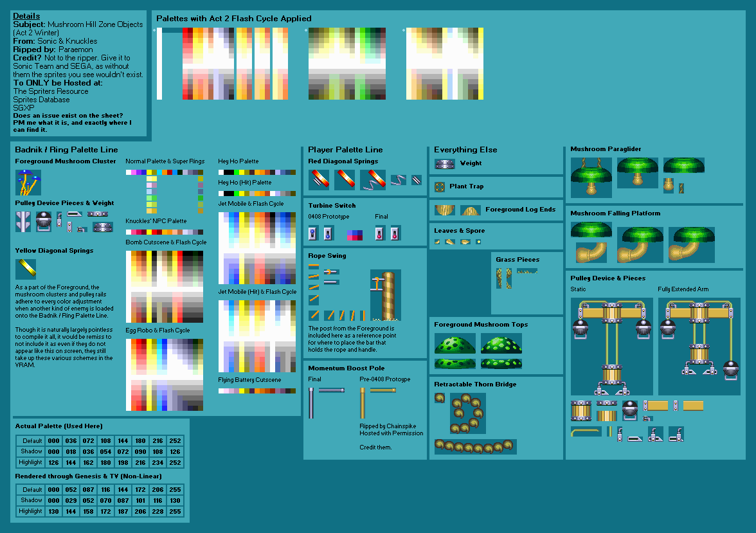Pick the Egg Robo & Flash Cycle palette
Screen dimensions: 756x533
tap(165, 375)
